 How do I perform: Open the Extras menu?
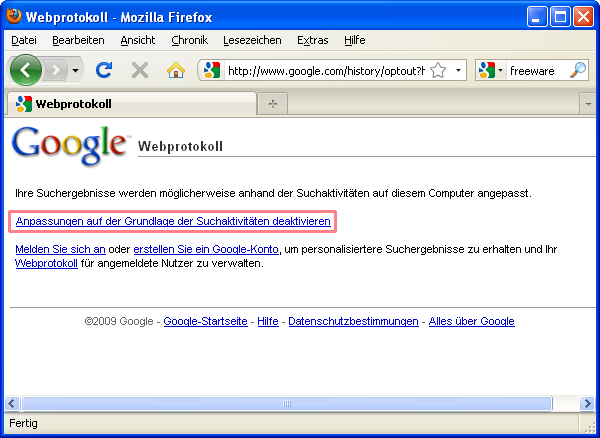(x=313, y=40)
